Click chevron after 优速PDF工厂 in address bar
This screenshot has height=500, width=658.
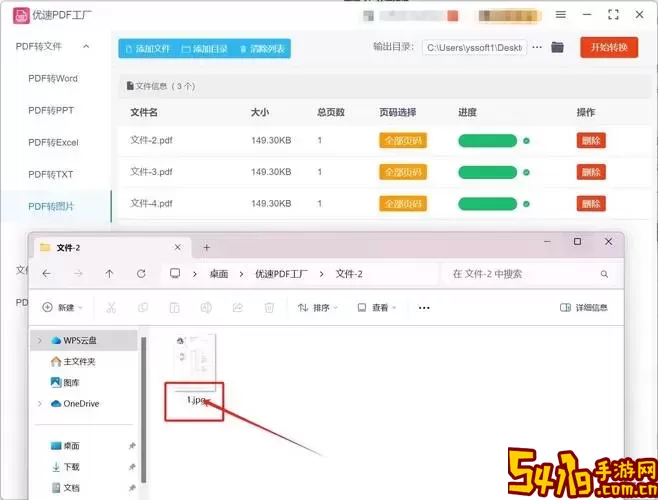point(321,274)
